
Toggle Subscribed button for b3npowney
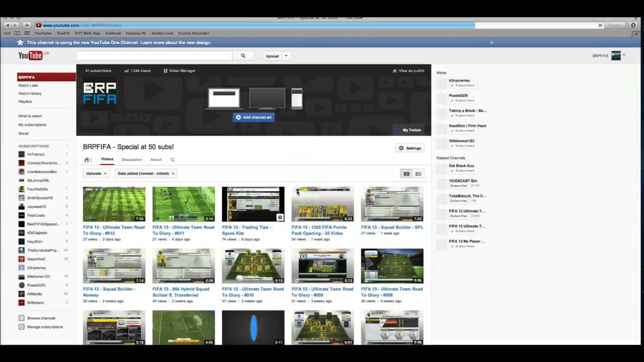click(x=462, y=85)
